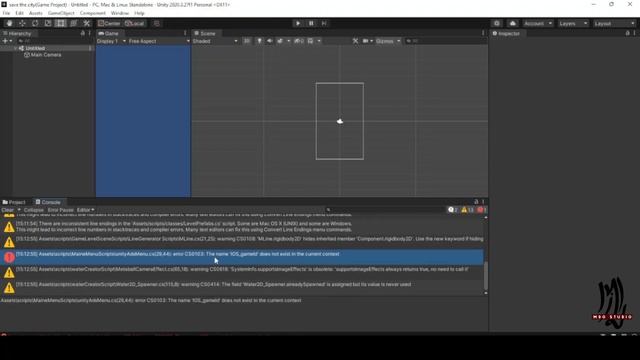
Task: Open the Shaded draw mode dropdown
Action: click(215, 41)
